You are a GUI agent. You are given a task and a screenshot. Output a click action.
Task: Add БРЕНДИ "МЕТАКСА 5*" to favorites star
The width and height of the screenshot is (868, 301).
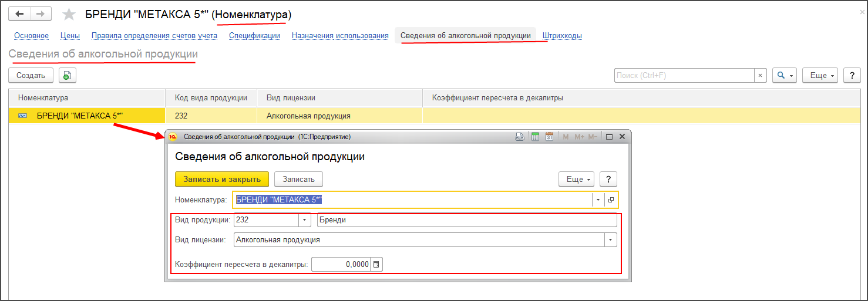click(69, 14)
